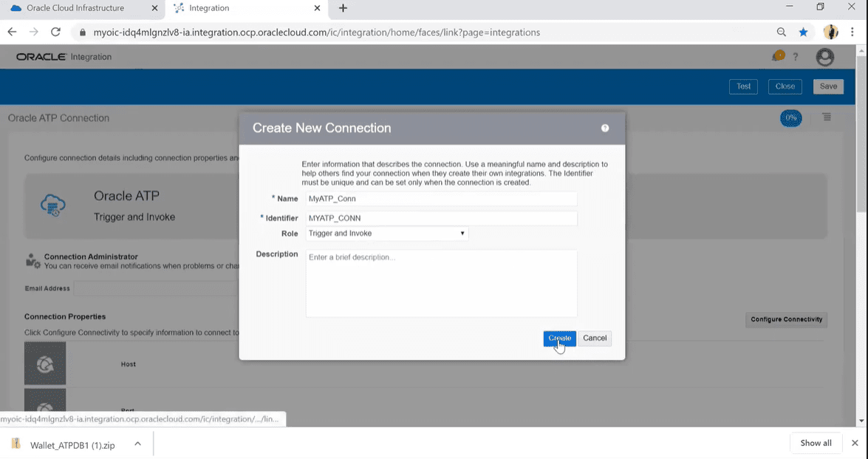This screenshot has width=868, height=459.
Task: Go forward in browser history
Action: [34, 32]
